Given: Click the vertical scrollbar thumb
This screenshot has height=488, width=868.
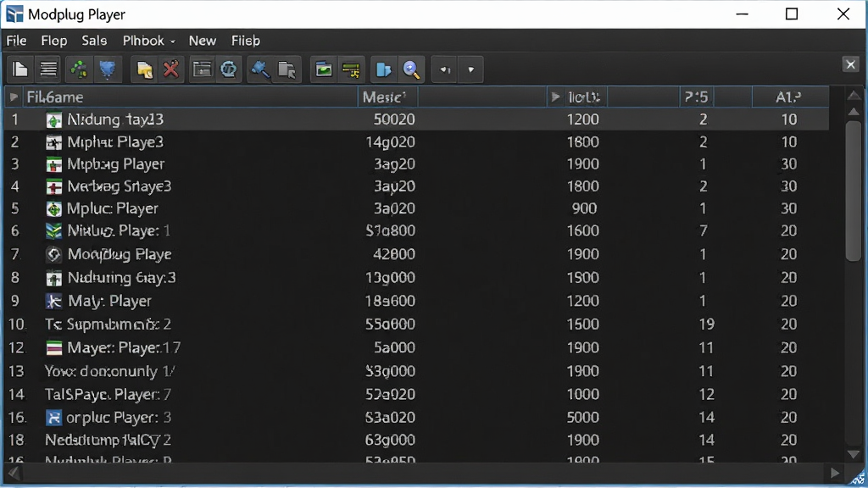Looking at the screenshot, I should (854, 191).
